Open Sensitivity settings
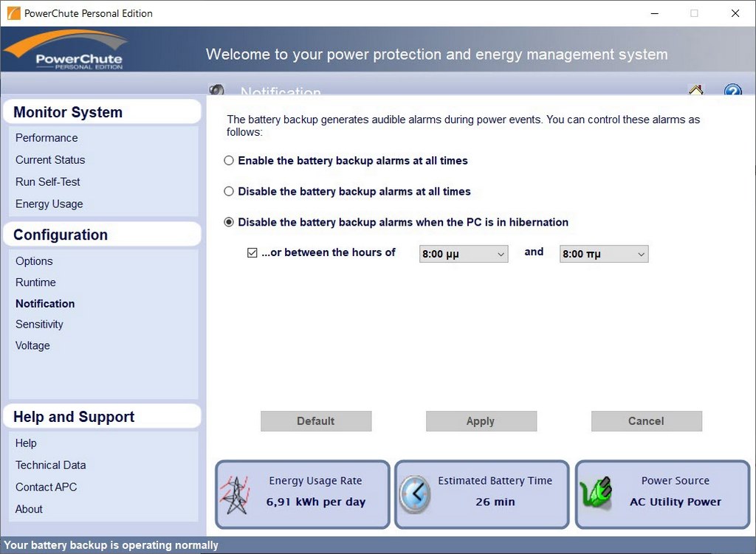This screenshot has height=554, width=756. (x=39, y=324)
